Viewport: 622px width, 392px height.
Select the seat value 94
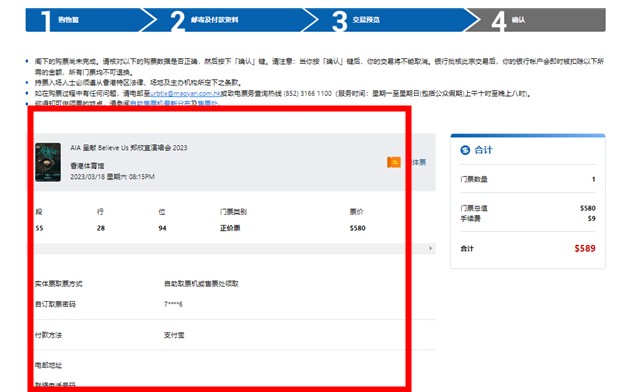pos(162,228)
